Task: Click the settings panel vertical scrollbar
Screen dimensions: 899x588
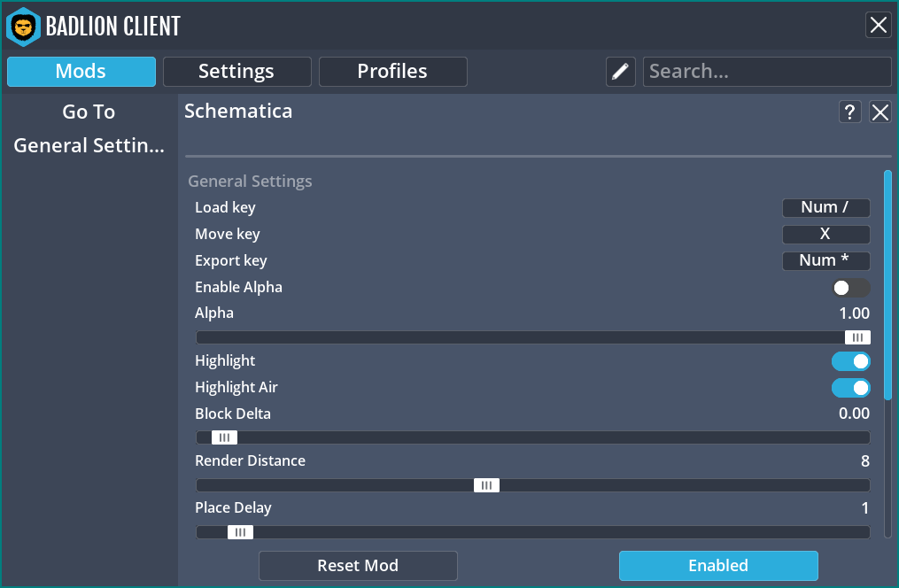Action: (887, 285)
